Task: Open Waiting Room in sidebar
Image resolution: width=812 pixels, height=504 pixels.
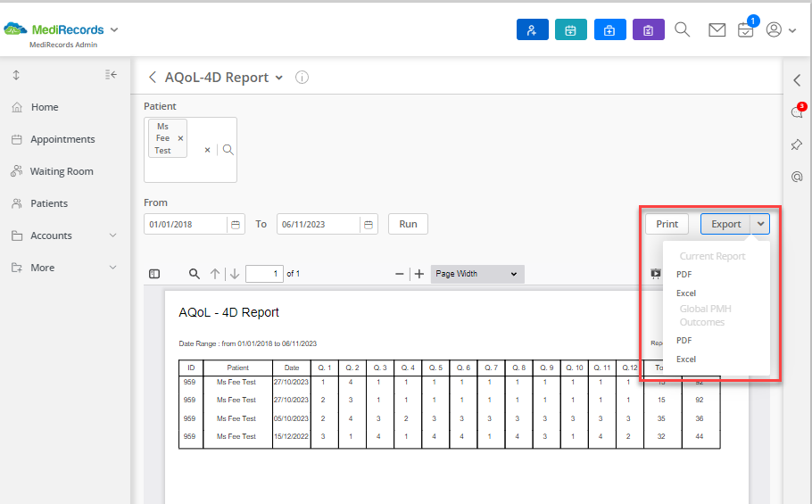Action: point(62,171)
